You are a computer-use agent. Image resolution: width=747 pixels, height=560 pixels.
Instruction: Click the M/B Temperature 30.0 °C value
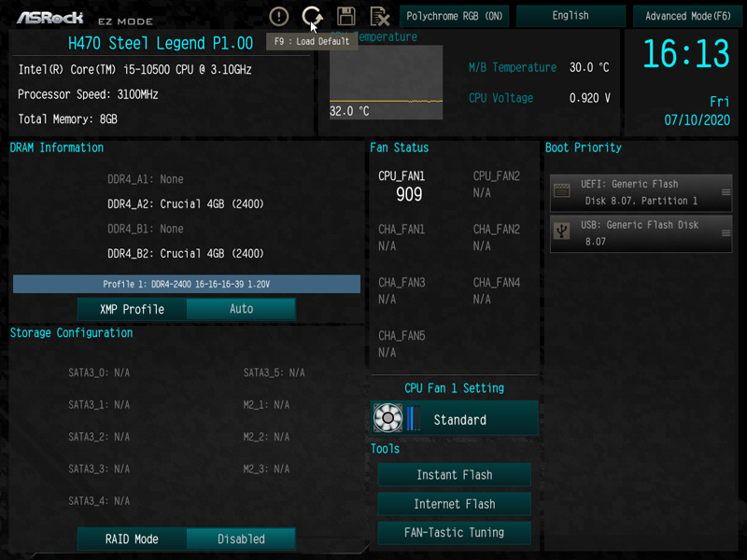pos(589,67)
